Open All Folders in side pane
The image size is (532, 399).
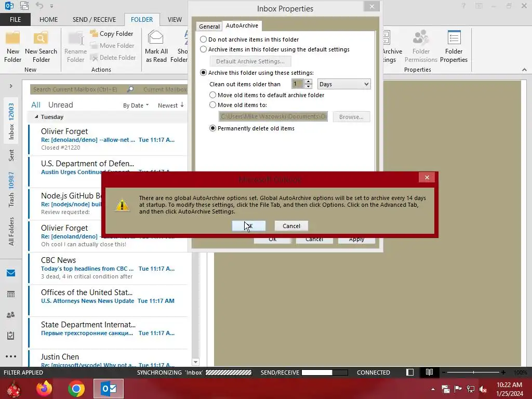(11, 231)
